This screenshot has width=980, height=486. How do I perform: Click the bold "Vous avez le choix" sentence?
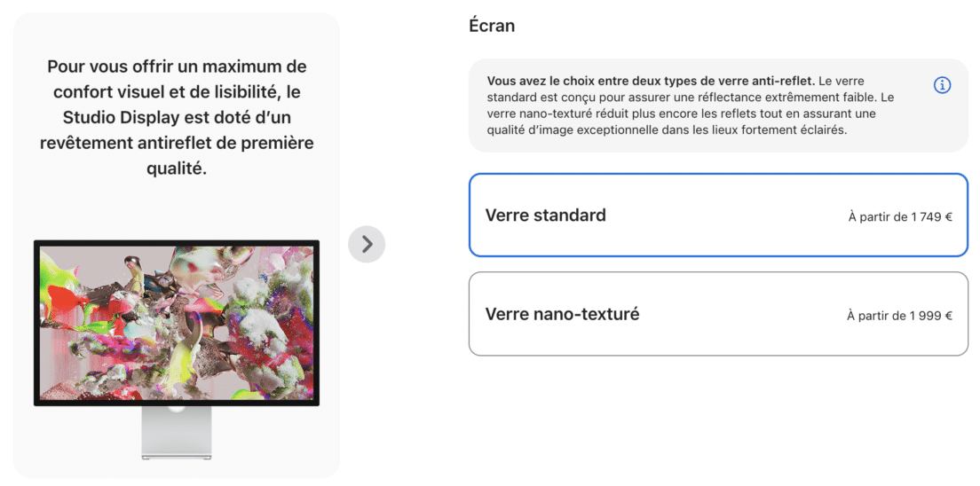coord(651,82)
